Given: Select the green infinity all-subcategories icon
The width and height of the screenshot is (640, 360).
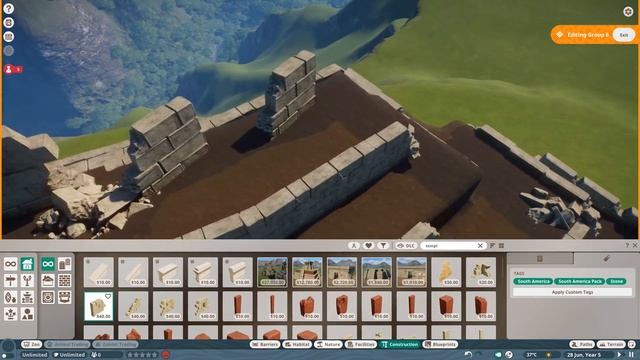Looking at the screenshot, I should click(x=48, y=264).
